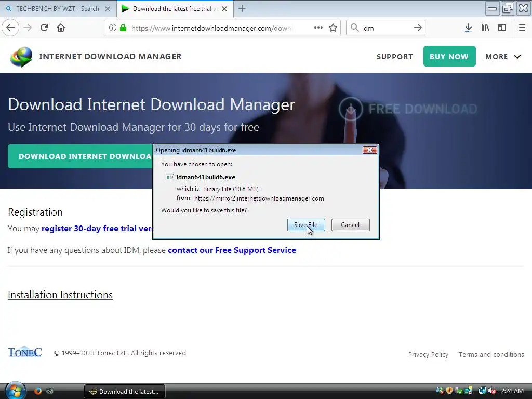
Task: Click the Tonec logo
Action: click(x=25, y=353)
